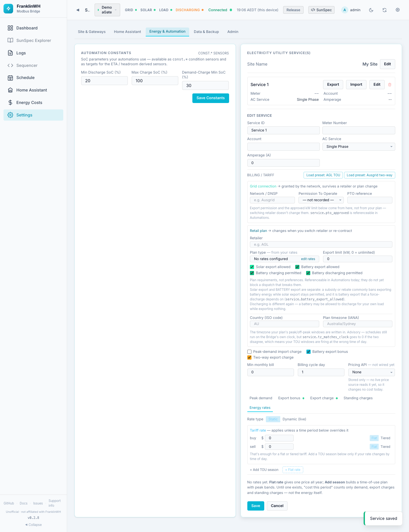Screen dimensions: 409x532
Task: Click the Energy Costs dollar icon
Action: point(10,103)
